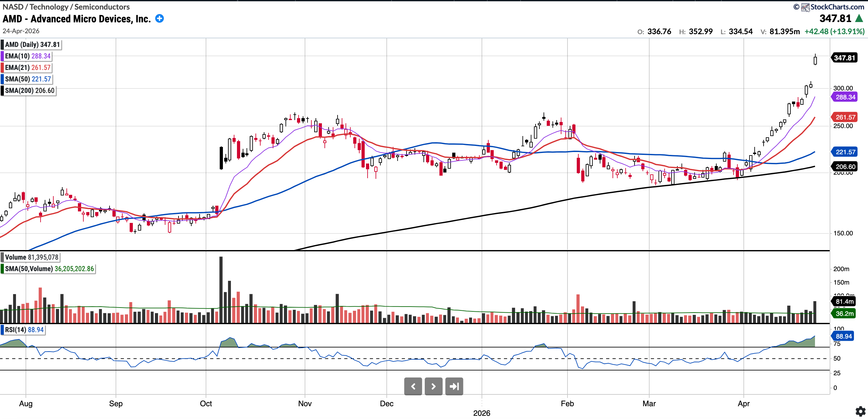Click the 88.94 RSI axis tag

(x=843, y=336)
